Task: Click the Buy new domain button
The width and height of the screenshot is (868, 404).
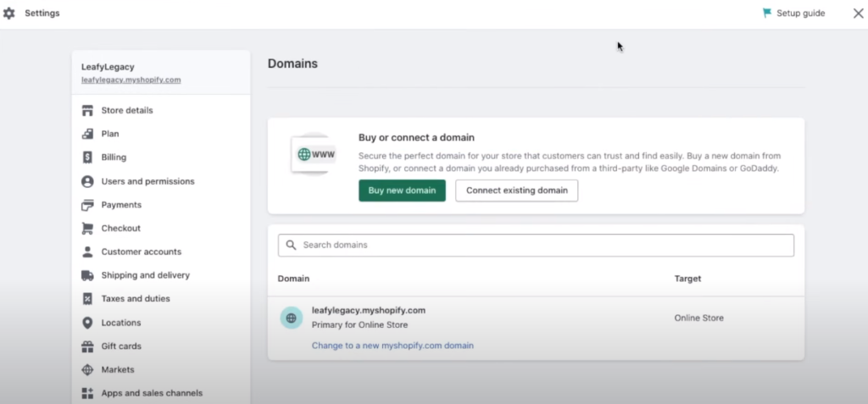Action: click(x=402, y=191)
